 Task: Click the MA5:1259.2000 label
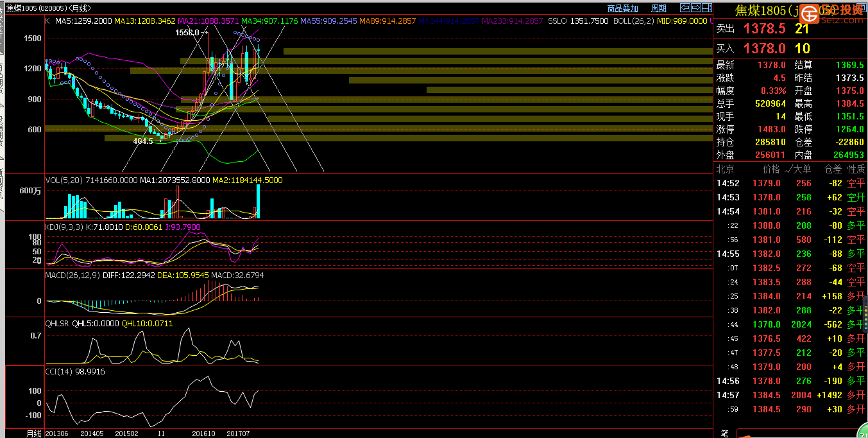(x=83, y=21)
